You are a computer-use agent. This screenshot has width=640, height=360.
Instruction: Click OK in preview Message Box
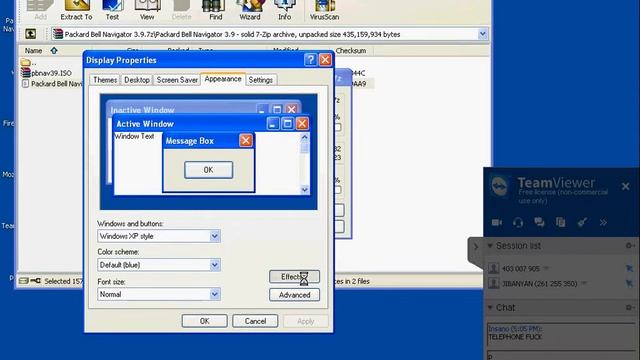209,170
